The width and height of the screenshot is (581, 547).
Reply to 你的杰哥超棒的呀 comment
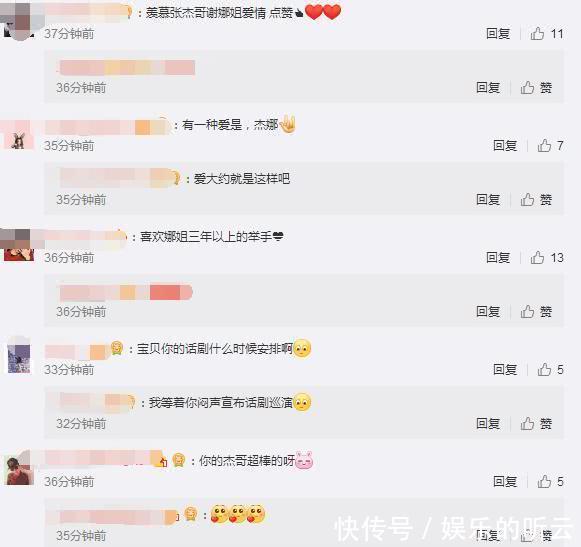tap(505, 481)
